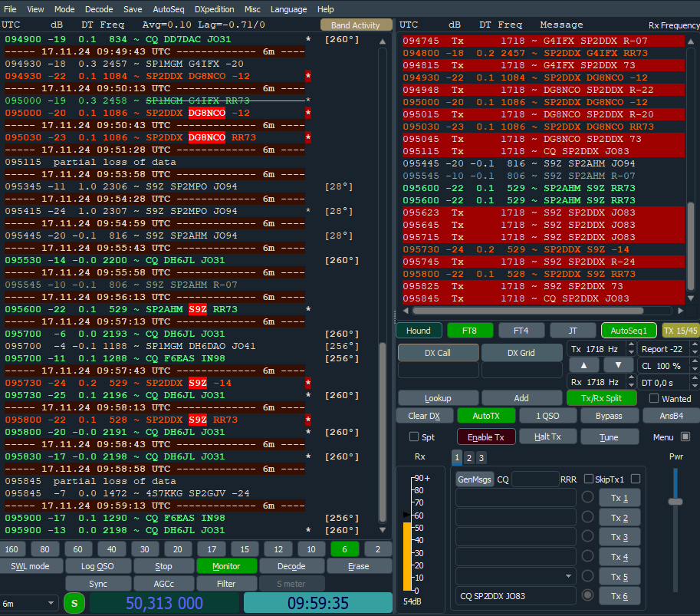This screenshot has width=700, height=616.
Task: Click the CQ SP2DDX JO83 message field
Action: [516, 596]
